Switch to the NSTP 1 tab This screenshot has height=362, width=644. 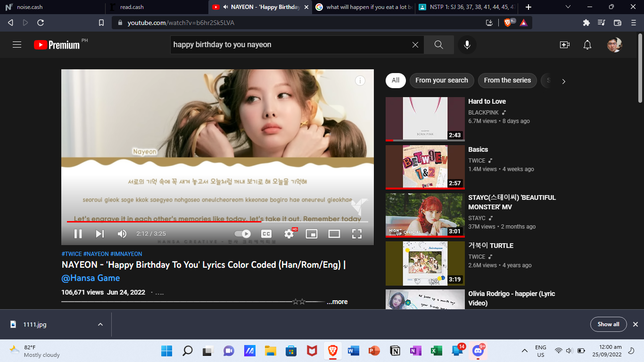coord(467,7)
